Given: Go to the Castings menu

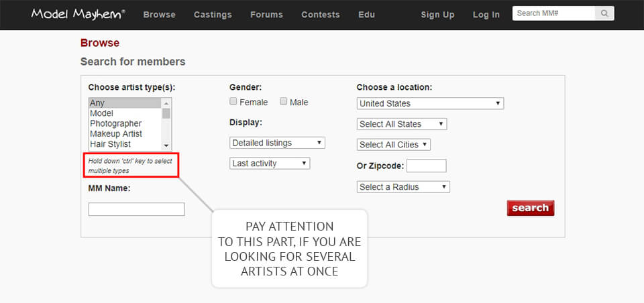Looking at the screenshot, I should (213, 15).
